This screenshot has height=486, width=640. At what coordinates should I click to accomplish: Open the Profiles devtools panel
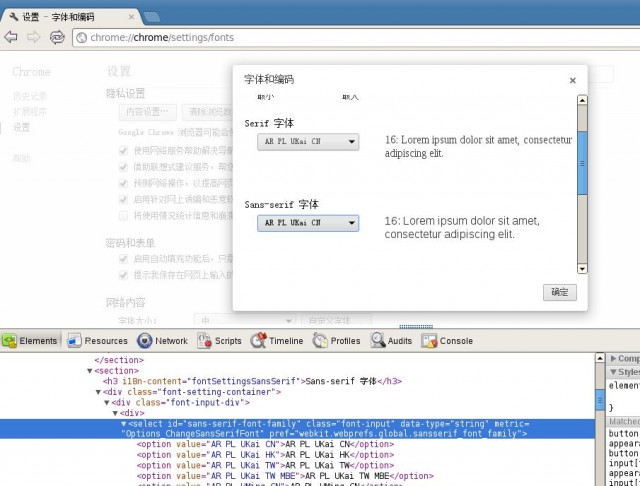pos(337,341)
